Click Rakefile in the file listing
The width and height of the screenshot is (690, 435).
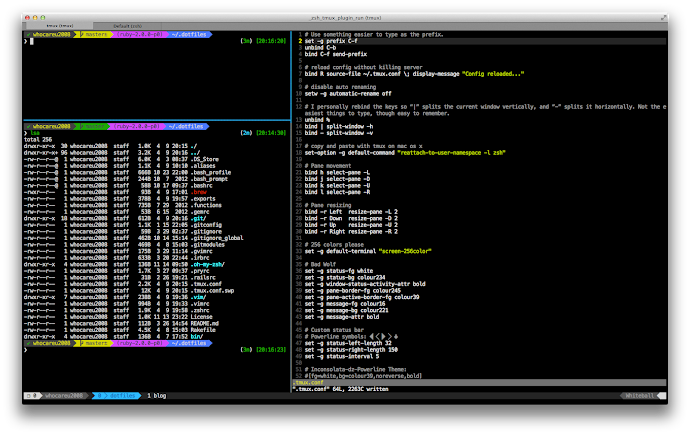point(203,330)
